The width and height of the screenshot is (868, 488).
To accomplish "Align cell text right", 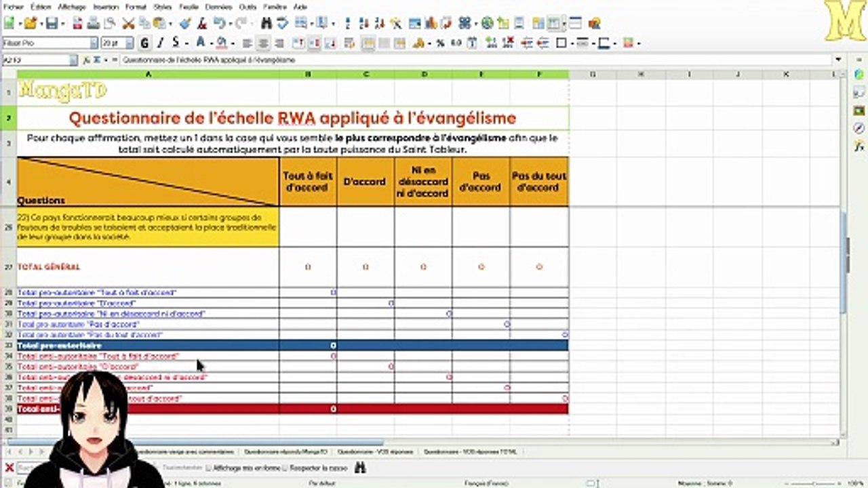I will (x=278, y=43).
